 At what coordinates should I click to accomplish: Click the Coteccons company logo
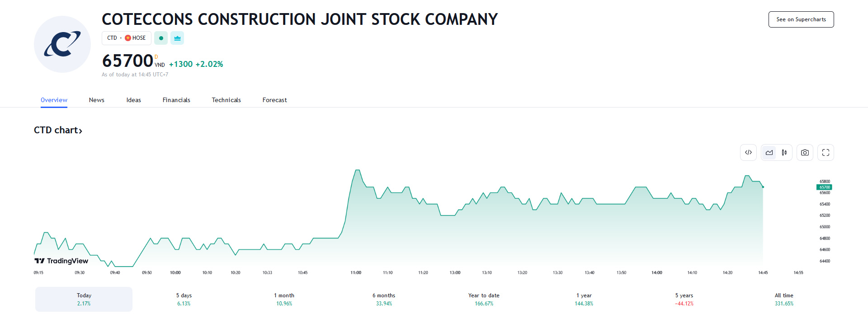pyautogui.click(x=62, y=44)
